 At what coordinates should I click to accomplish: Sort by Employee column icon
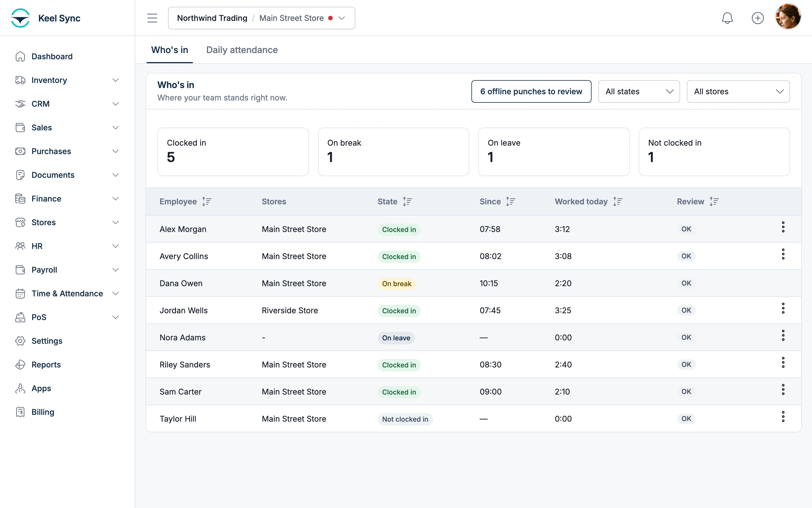(x=207, y=202)
